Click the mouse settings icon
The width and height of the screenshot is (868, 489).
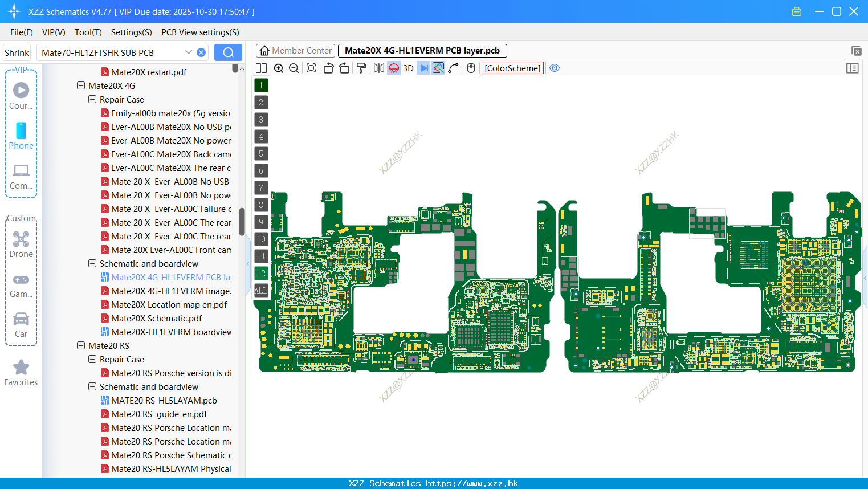pos(471,68)
